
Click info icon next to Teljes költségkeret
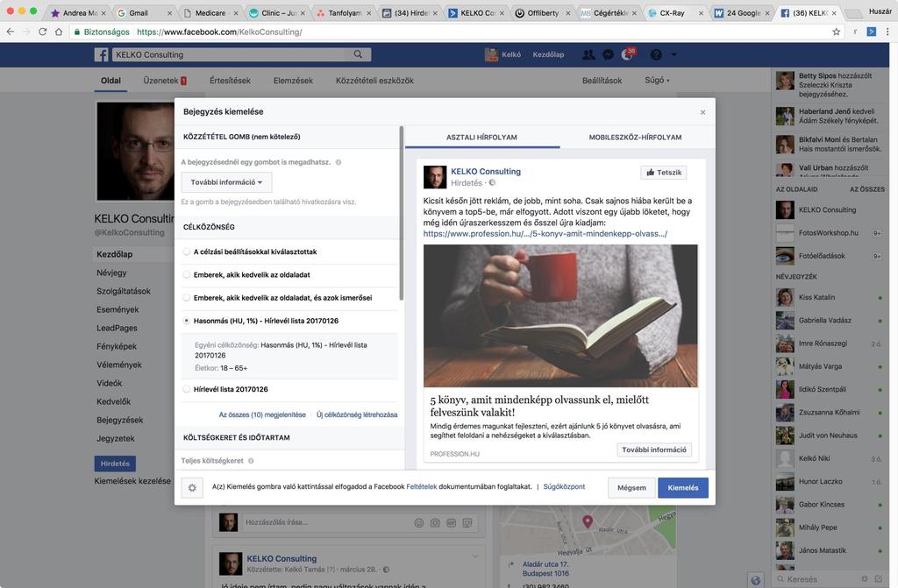tap(251, 461)
